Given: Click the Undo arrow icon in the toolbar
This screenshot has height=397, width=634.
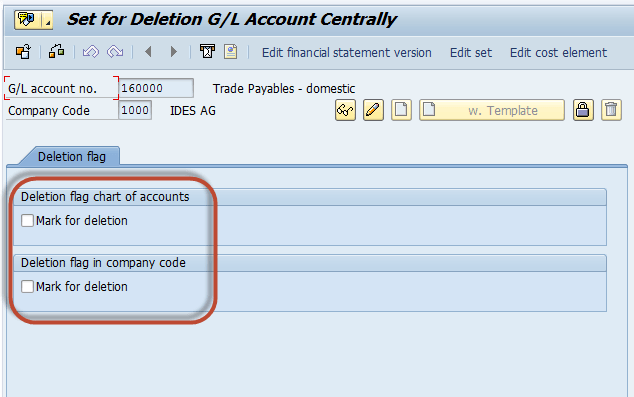Looking at the screenshot, I should [91, 52].
